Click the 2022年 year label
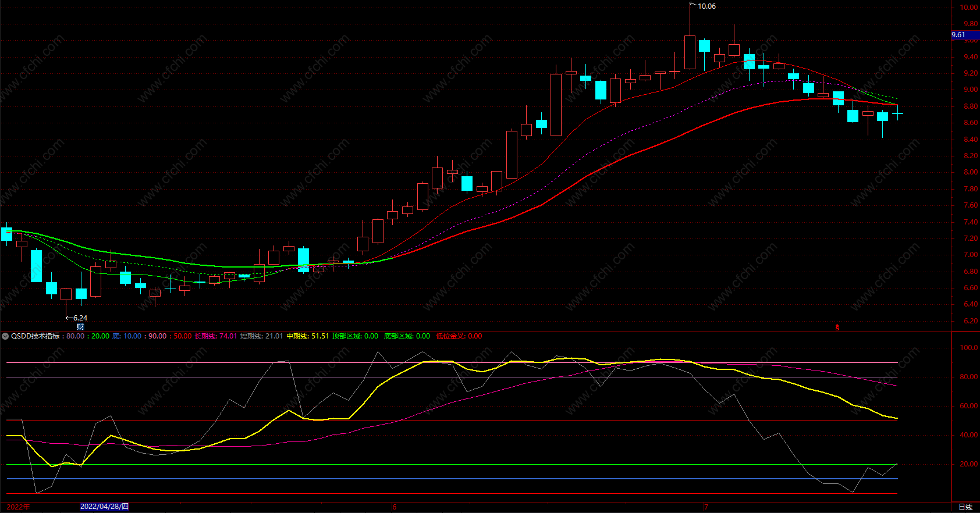The width and height of the screenshot is (980, 513). [18, 507]
